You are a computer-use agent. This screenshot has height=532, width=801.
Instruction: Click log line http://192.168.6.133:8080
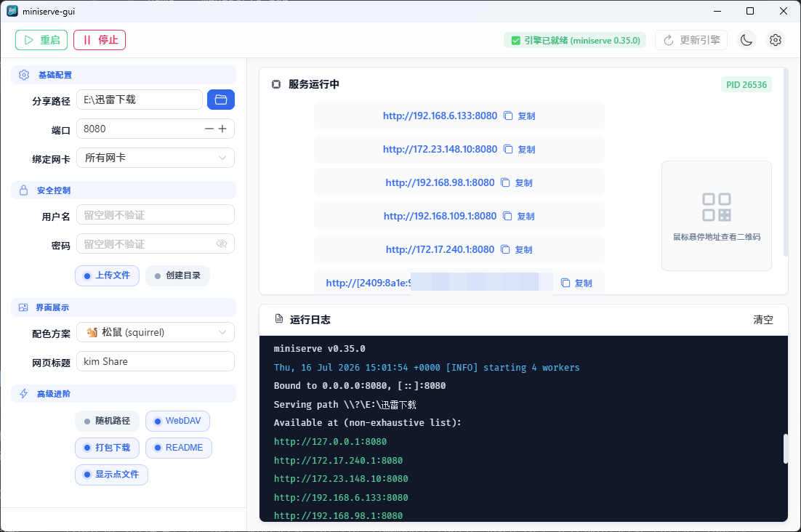(x=341, y=497)
